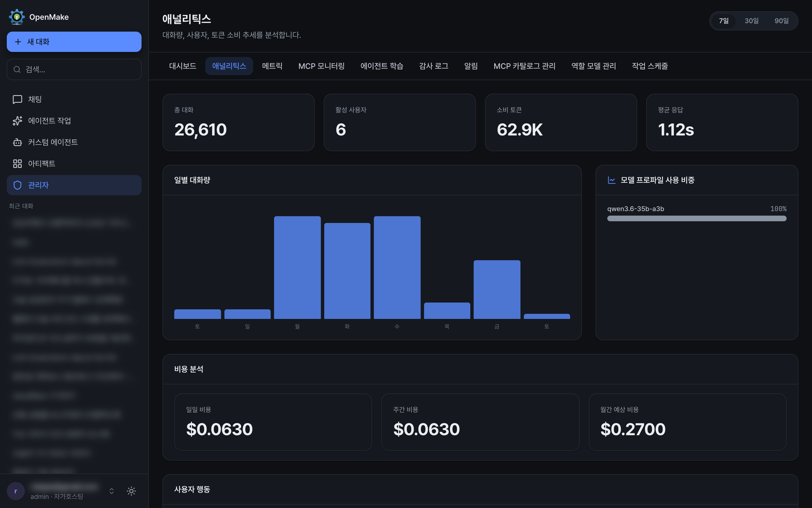Viewport: 812px width, 508px height.
Task: Select the 30일 time range
Action: coord(752,21)
